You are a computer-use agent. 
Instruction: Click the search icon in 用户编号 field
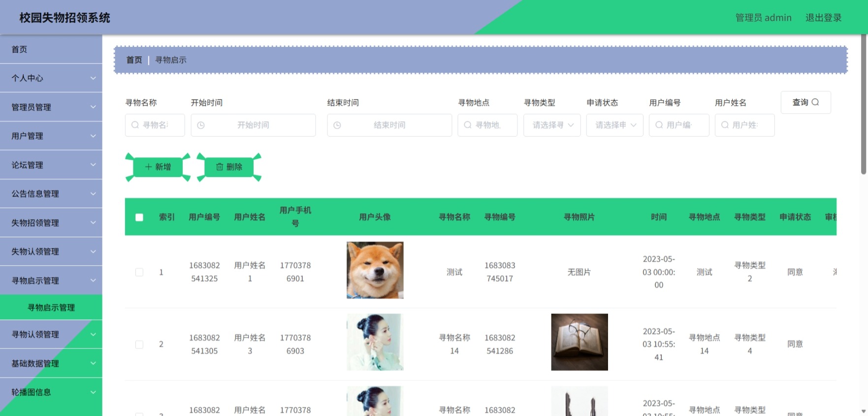tap(659, 125)
